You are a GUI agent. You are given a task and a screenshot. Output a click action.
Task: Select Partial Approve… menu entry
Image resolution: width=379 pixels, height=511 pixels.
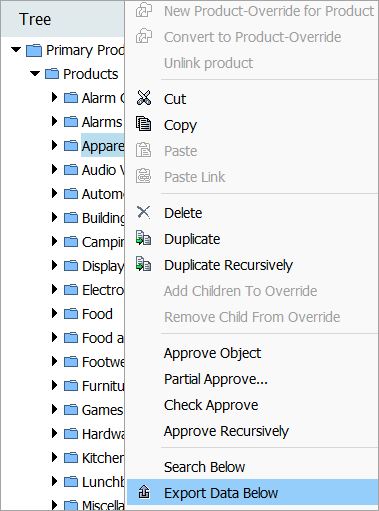click(x=216, y=379)
